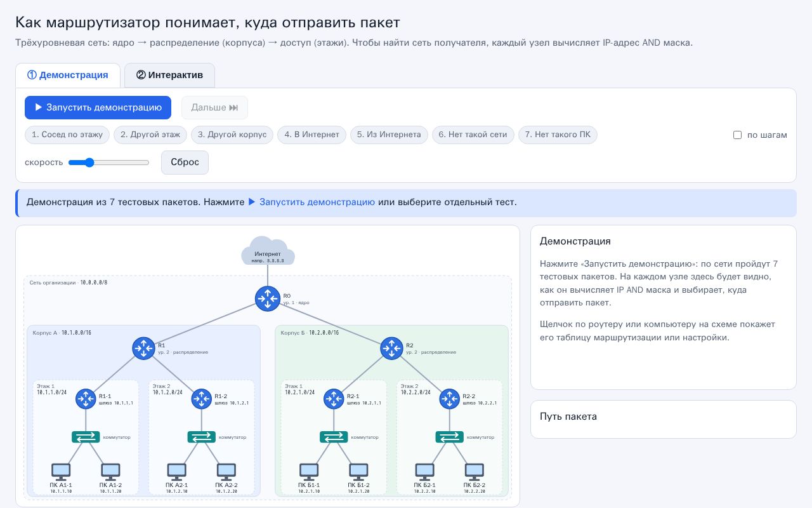Click the R2-2 floor router icon

click(450, 399)
